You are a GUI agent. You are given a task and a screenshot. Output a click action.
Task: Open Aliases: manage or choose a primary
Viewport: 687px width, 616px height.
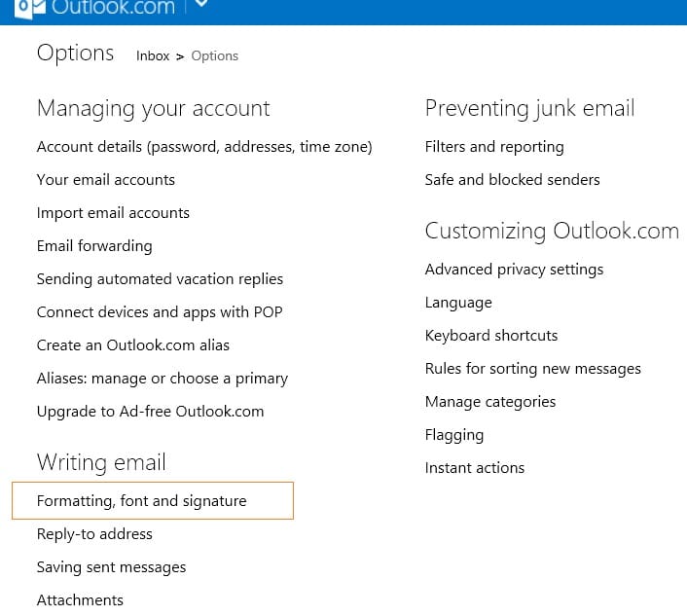pyautogui.click(x=163, y=379)
